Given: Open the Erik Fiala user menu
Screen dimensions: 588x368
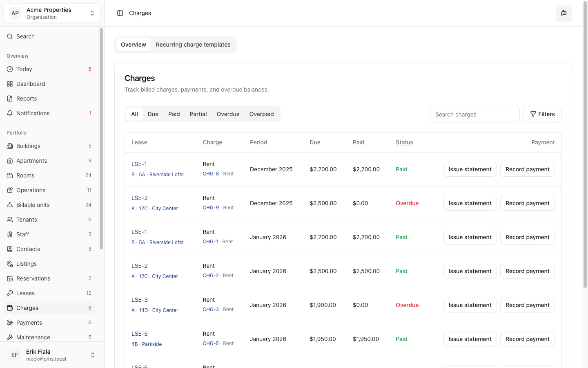Looking at the screenshot, I should point(52,355).
